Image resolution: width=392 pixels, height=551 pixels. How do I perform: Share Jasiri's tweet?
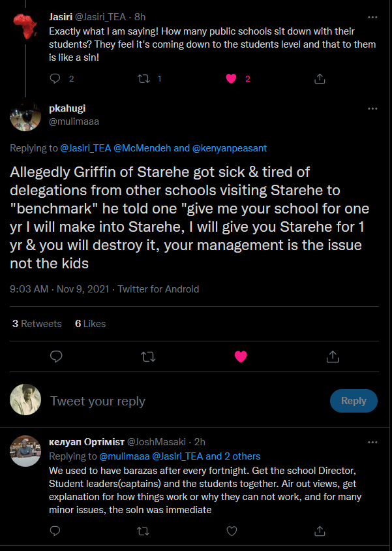(320, 78)
